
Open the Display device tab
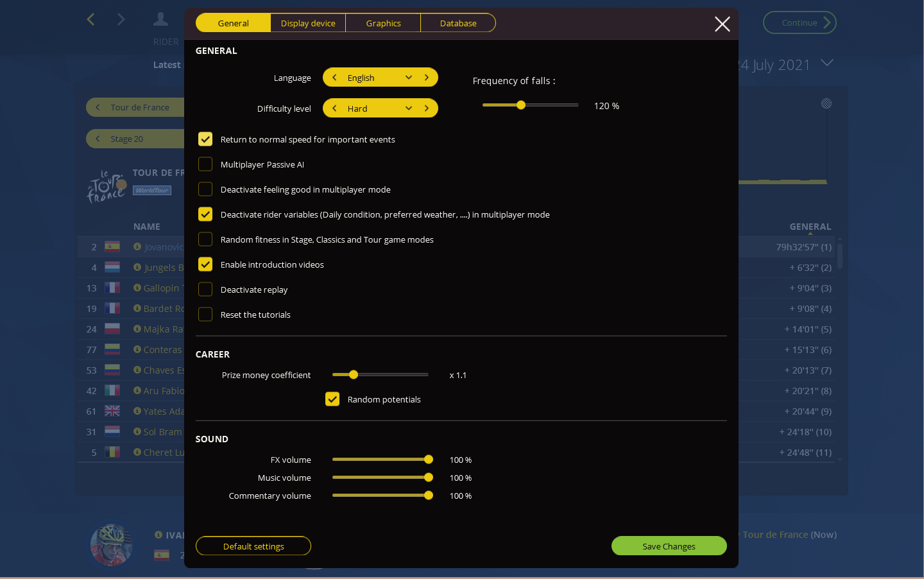(308, 23)
